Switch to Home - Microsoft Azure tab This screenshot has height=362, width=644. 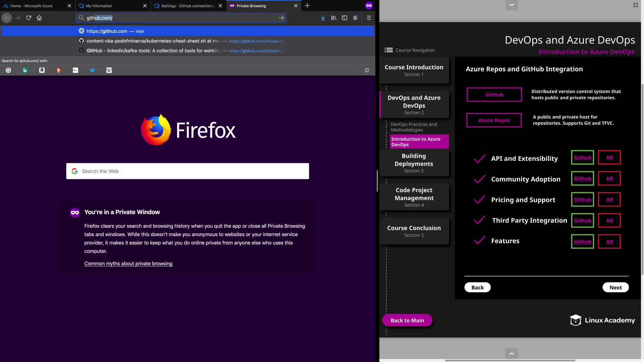click(x=31, y=6)
